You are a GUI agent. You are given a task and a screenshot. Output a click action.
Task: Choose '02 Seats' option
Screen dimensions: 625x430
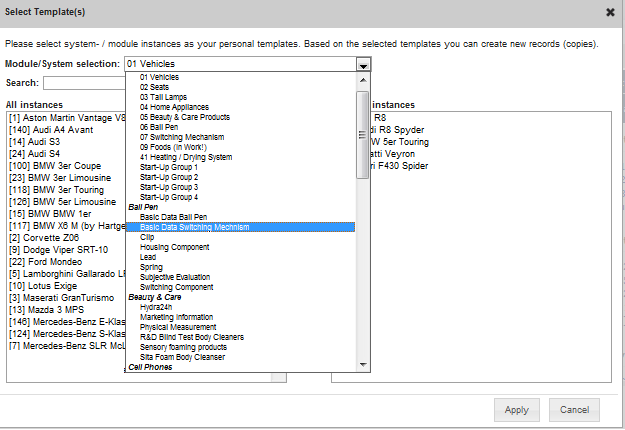154,87
